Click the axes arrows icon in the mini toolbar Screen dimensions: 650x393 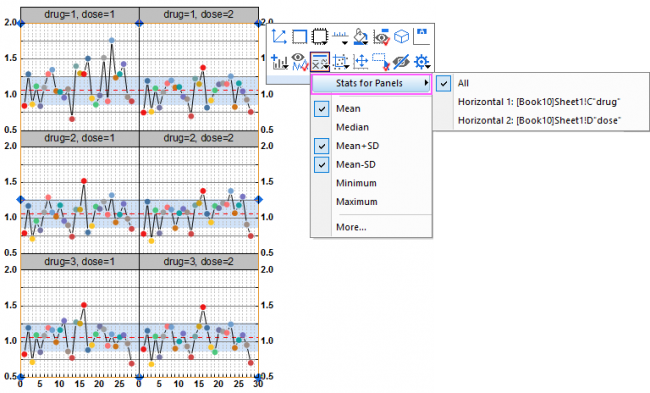279,37
